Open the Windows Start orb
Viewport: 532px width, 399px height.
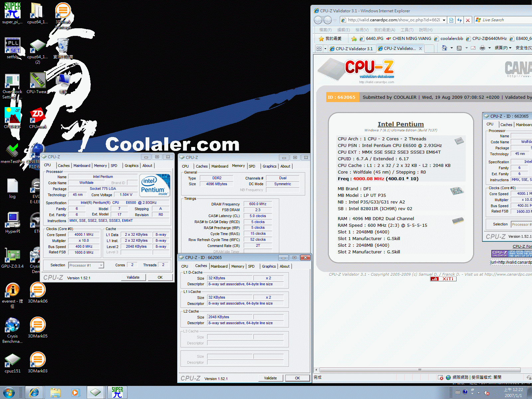[8, 392]
